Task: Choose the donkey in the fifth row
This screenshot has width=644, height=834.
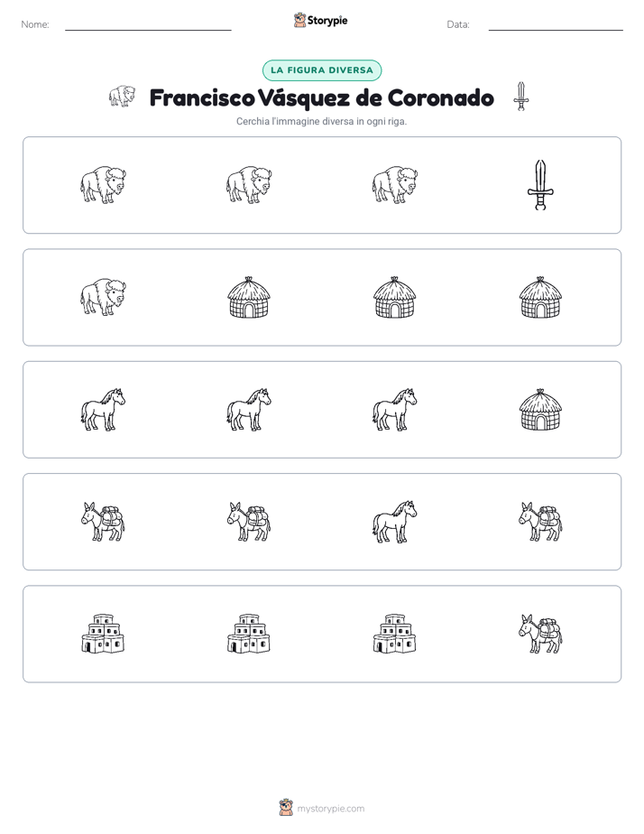Action: click(x=540, y=634)
